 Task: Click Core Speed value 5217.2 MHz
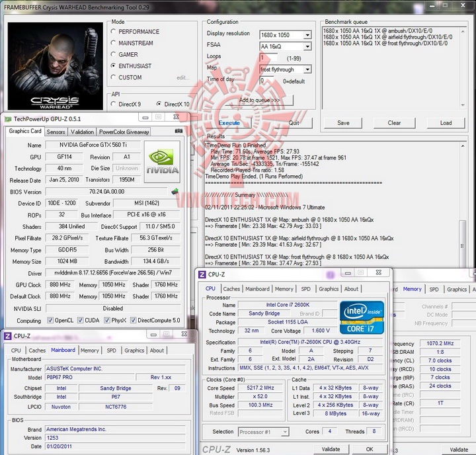click(x=260, y=388)
